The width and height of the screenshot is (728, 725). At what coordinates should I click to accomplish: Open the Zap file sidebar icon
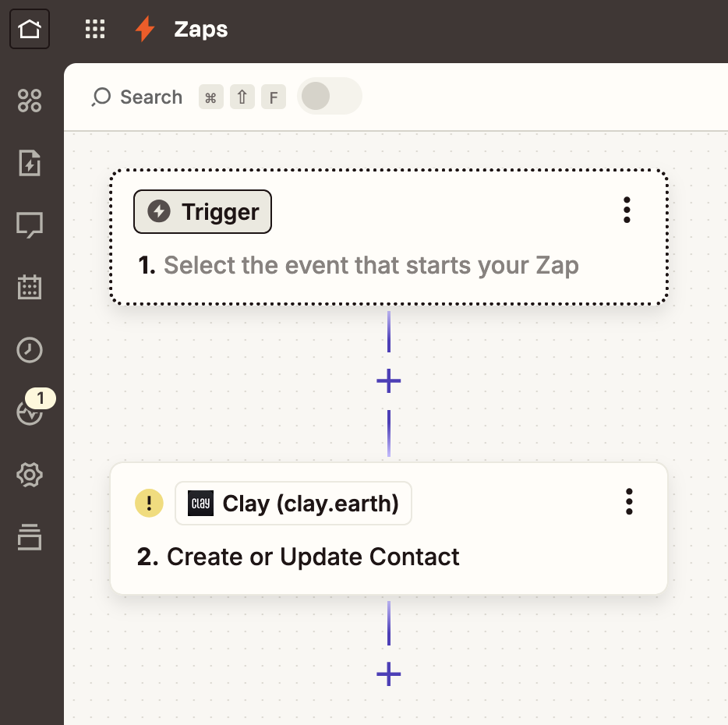(30, 163)
